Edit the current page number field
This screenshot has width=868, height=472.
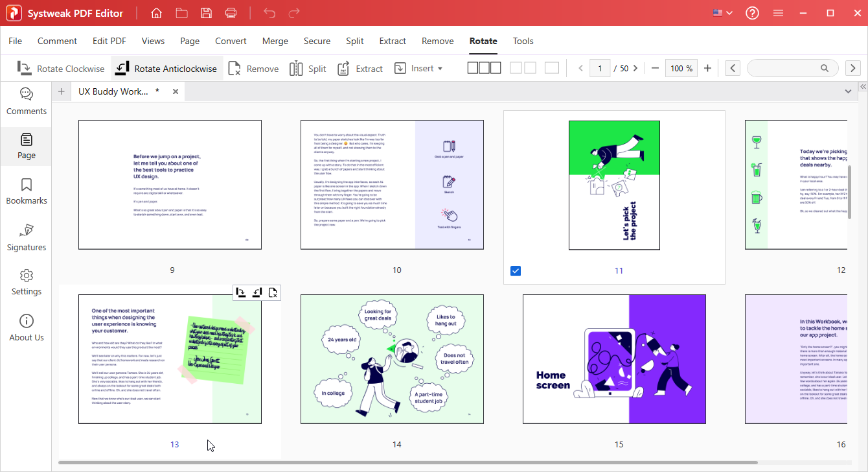click(600, 68)
